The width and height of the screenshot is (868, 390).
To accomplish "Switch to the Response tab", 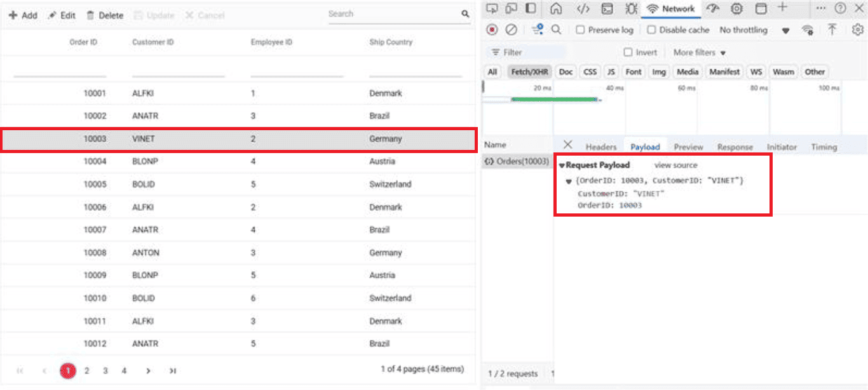I will [x=735, y=147].
